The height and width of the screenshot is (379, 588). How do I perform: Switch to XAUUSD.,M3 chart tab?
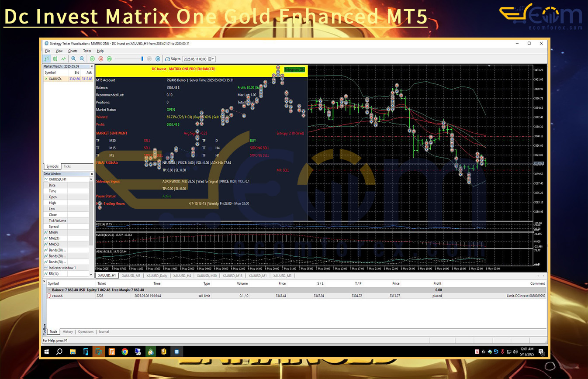[282, 276]
